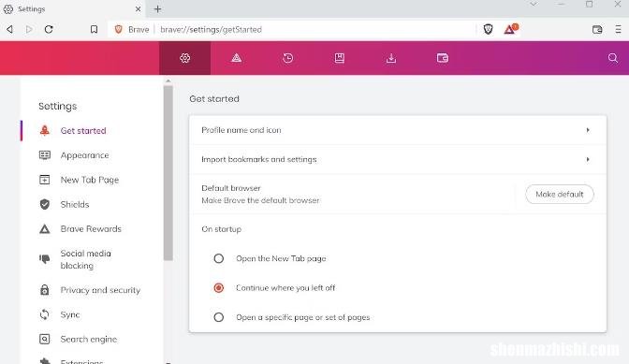This screenshot has width=629, height=364.
Task: Select Open the New Tab page radio button
Action: click(x=219, y=258)
